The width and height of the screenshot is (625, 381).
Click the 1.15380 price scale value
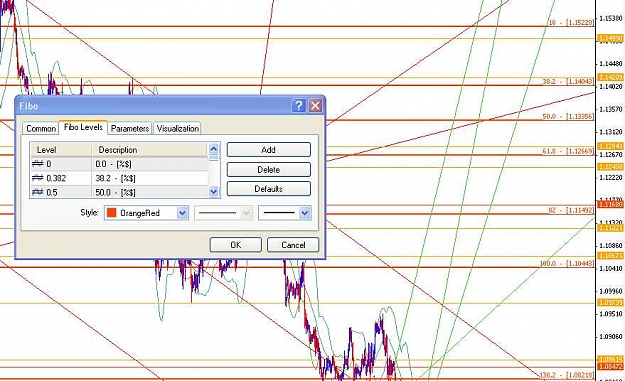(611, 18)
